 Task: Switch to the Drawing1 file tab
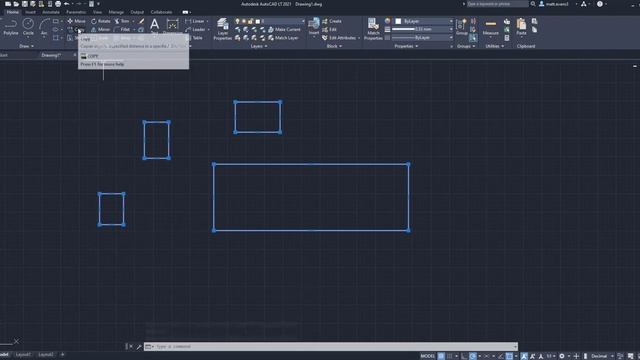point(51,55)
